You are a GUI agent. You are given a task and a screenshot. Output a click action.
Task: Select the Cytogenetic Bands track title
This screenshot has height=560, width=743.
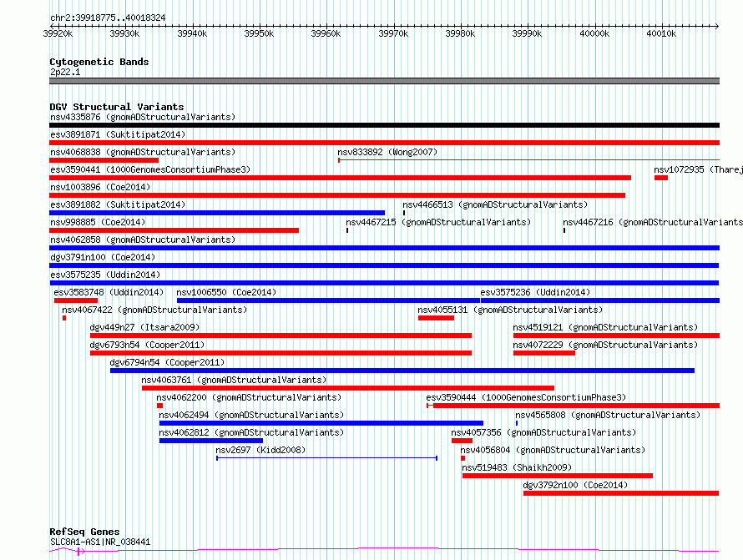[x=99, y=62]
